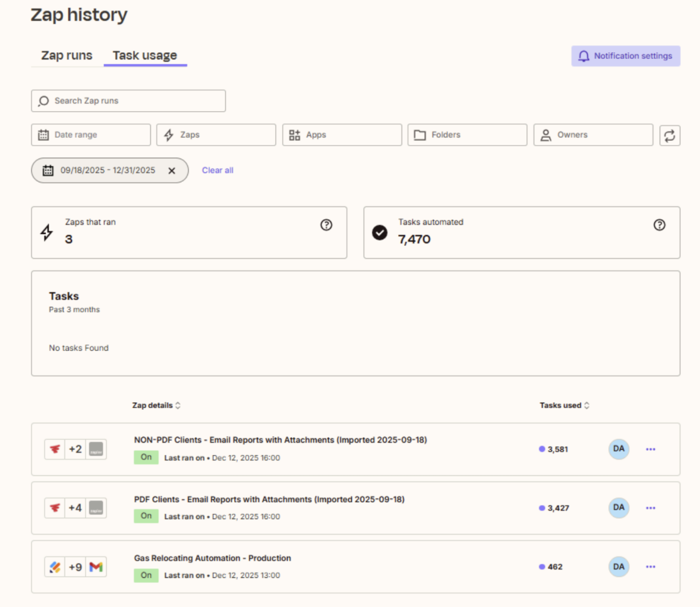
Task: Click the 09/18/2025 - 12/31/2025 date chip
Action: click(x=110, y=170)
